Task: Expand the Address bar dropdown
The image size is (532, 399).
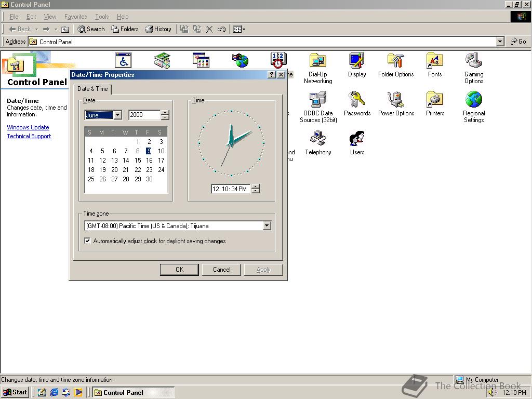Action: coord(500,42)
